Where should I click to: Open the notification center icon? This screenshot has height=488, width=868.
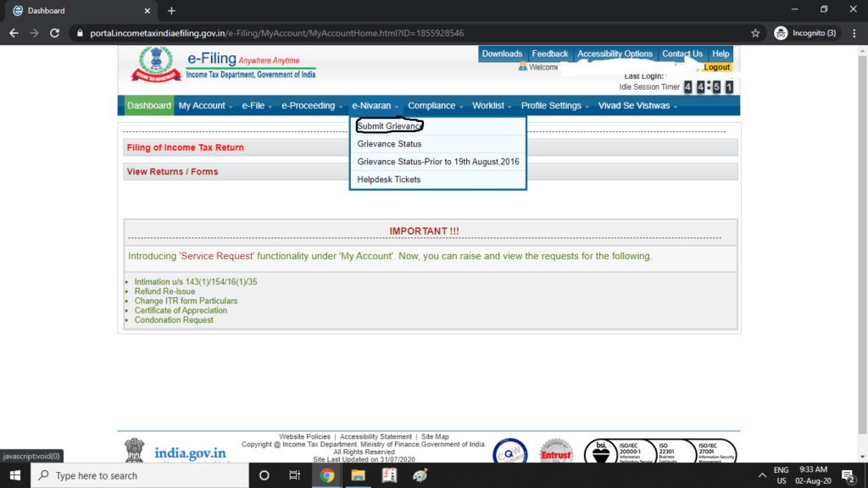(848, 475)
